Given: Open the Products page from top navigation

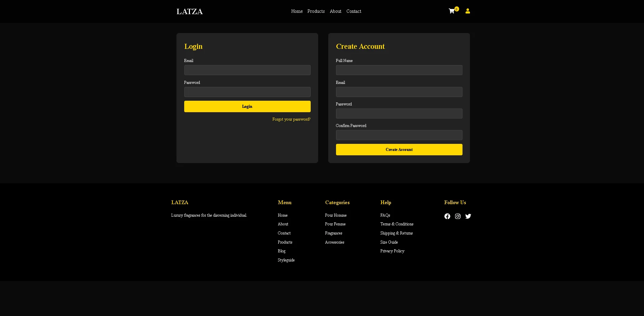Looking at the screenshot, I should click(x=316, y=11).
